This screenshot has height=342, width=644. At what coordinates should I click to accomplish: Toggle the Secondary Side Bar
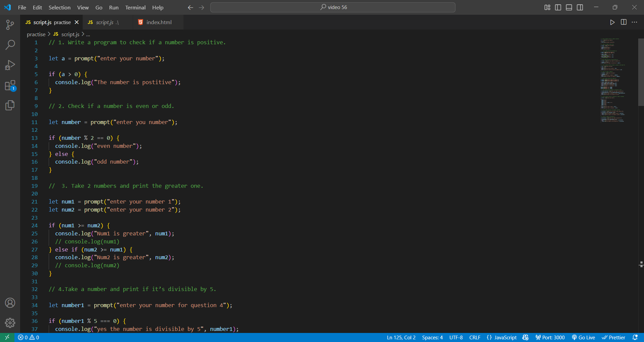pyautogui.click(x=580, y=7)
